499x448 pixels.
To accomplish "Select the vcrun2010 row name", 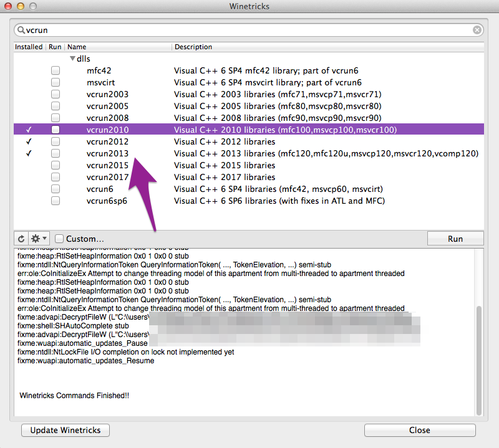I will coord(107,130).
